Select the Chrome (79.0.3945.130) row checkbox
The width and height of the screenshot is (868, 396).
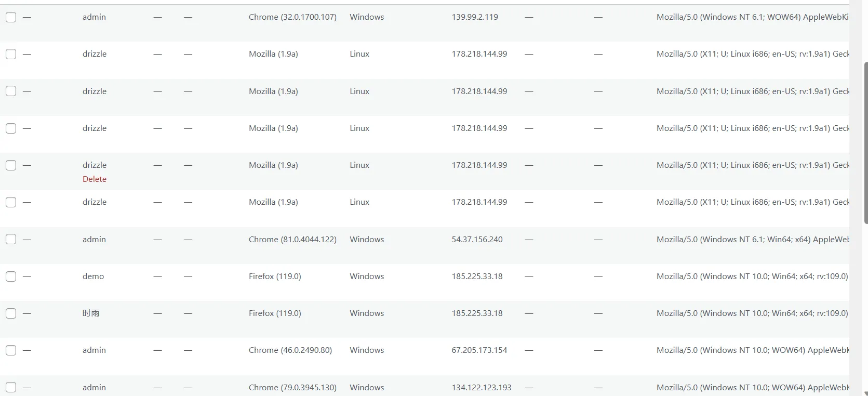(11, 387)
